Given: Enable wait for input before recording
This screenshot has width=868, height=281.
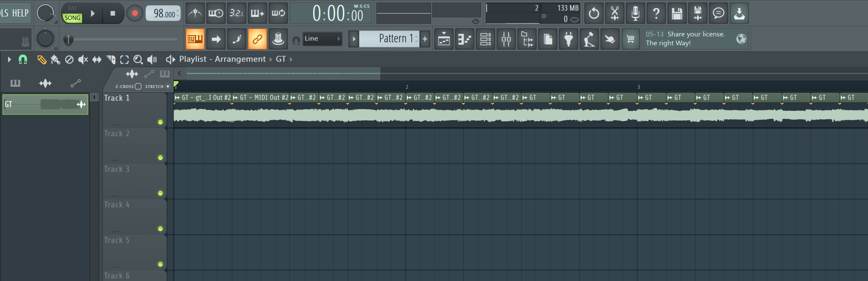Looking at the screenshot, I should click(x=216, y=14).
